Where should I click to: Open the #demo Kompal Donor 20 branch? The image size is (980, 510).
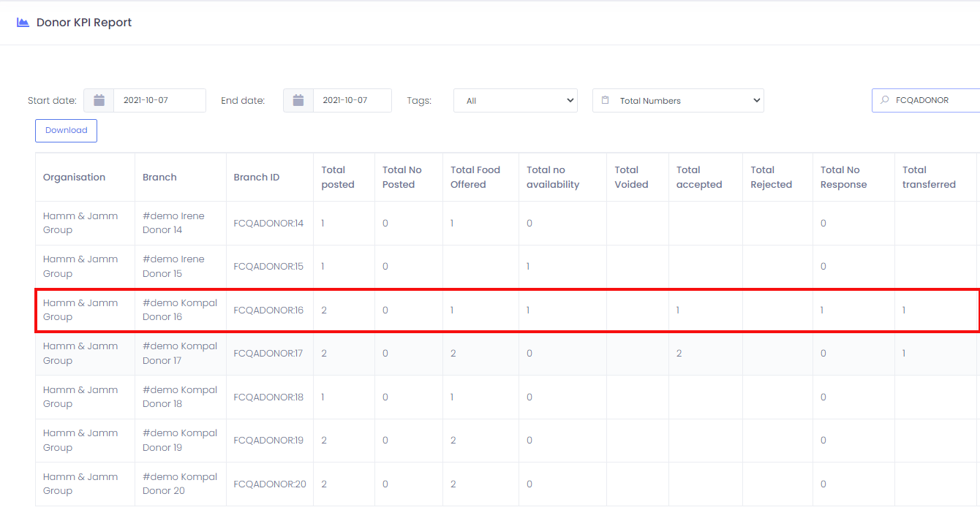(x=179, y=484)
